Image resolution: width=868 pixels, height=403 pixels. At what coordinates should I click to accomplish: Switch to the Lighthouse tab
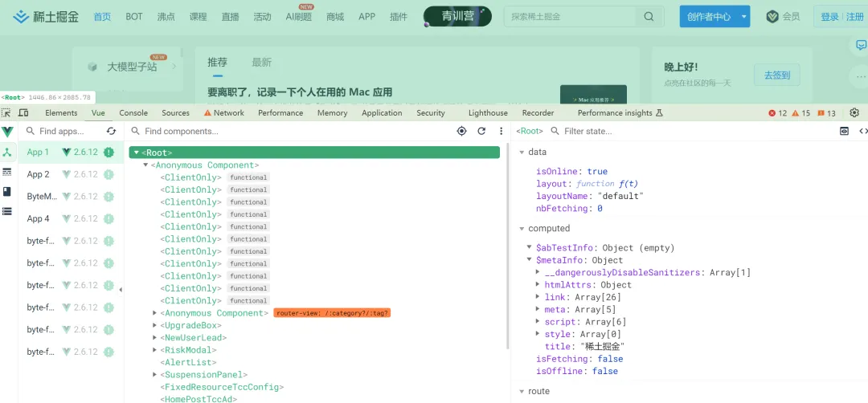click(488, 112)
